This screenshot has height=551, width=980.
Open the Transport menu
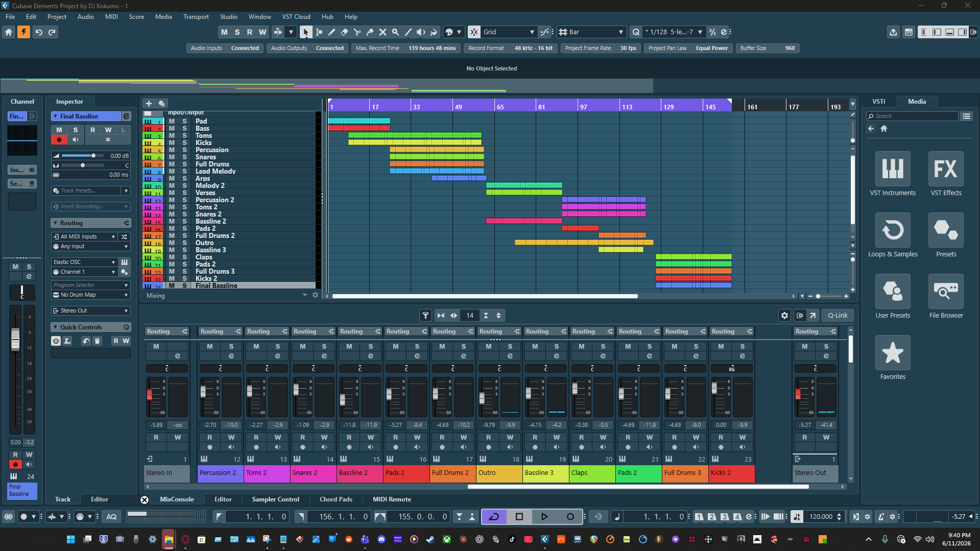(x=196, y=17)
